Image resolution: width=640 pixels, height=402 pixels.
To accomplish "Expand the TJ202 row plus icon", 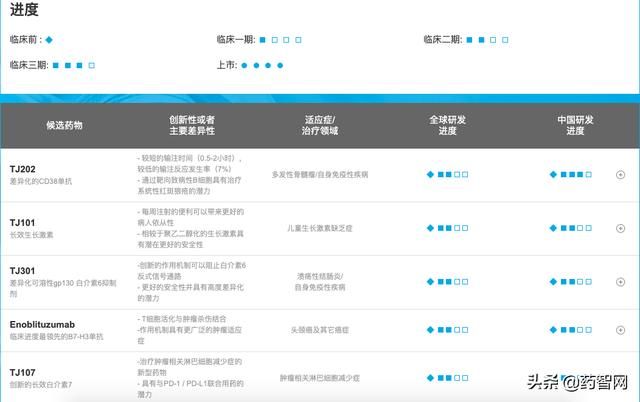I will 620,175.
